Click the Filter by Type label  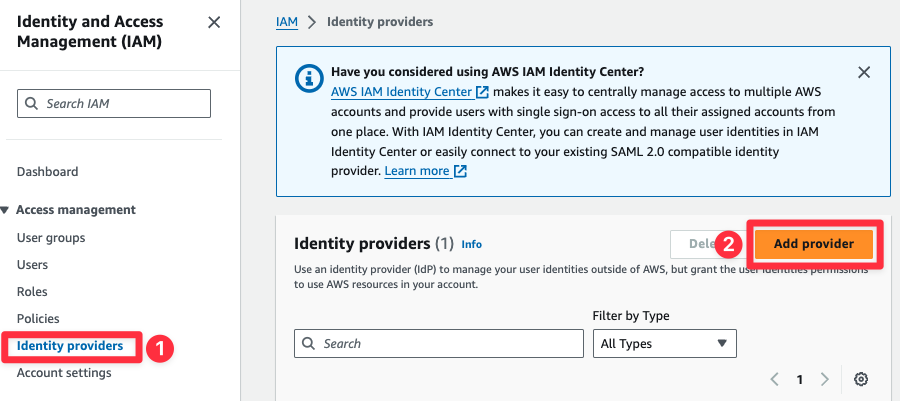[631, 316]
